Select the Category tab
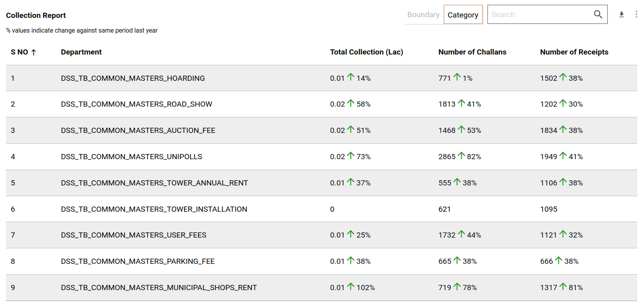 (x=463, y=15)
